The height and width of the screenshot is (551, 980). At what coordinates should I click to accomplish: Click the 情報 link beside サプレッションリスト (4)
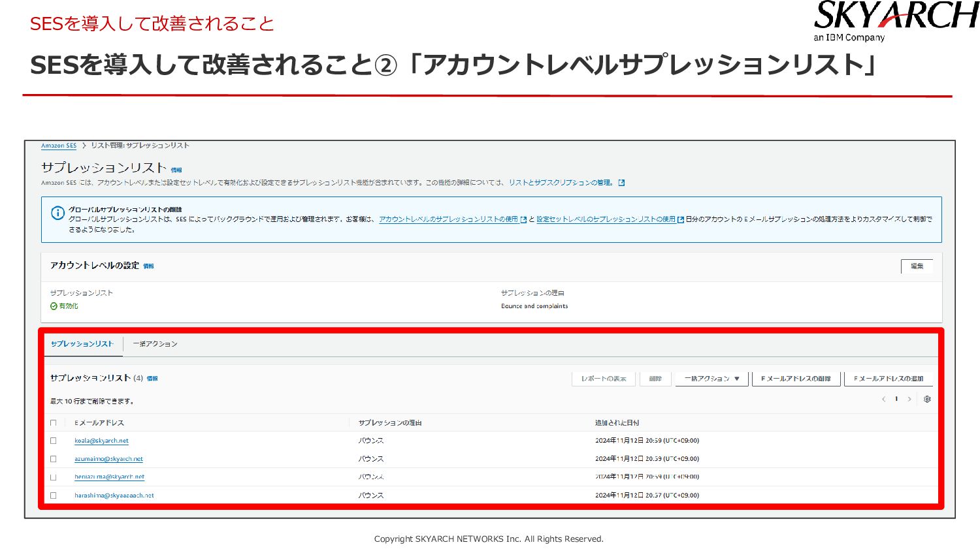[152, 379]
